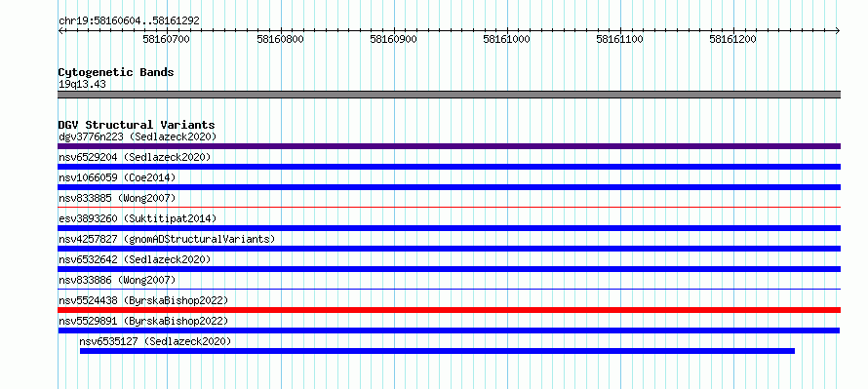Click the esv3893260 blue variant bar
The width and height of the screenshot is (868, 389).
click(x=449, y=228)
